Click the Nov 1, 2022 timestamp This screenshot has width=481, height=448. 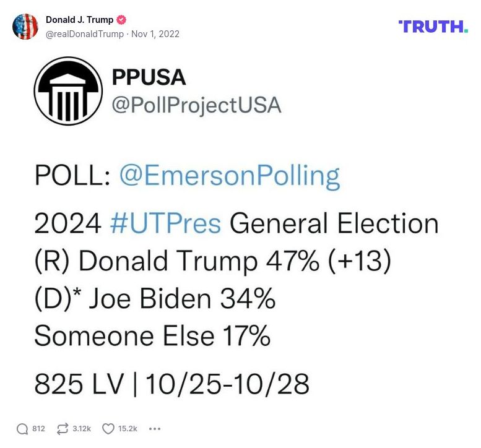point(155,34)
